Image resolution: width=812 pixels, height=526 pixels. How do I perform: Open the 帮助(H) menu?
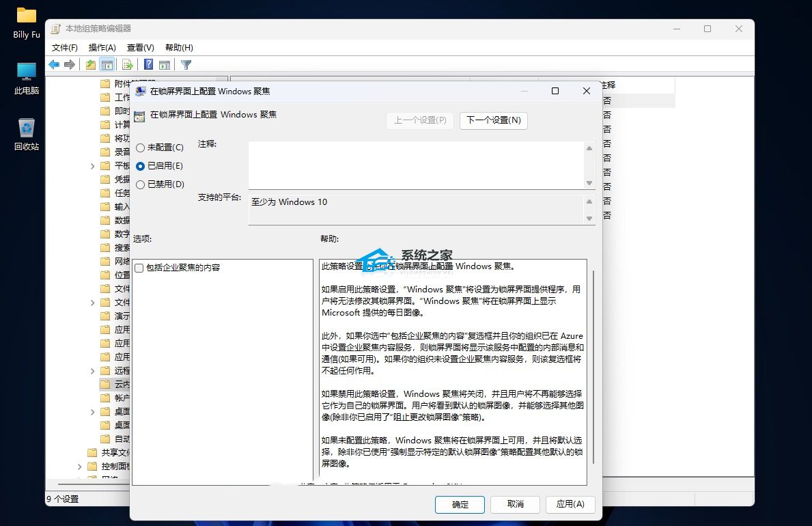pyautogui.click(x=179, y=48)
